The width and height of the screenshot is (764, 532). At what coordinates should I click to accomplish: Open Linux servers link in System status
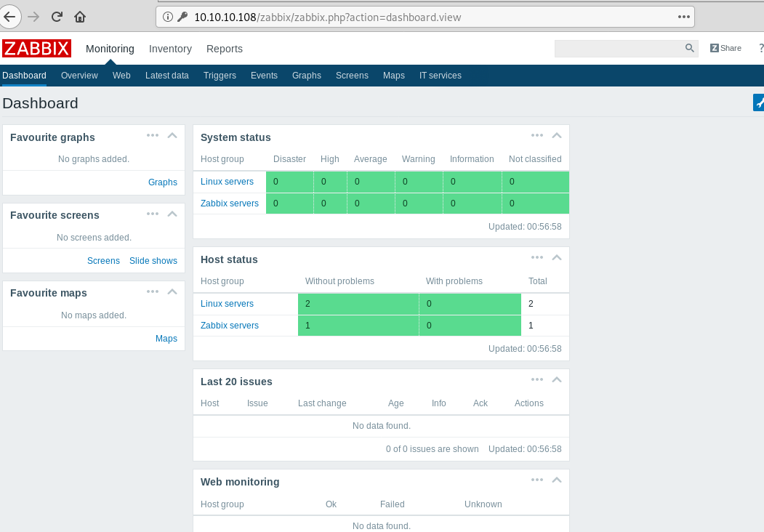227,181
